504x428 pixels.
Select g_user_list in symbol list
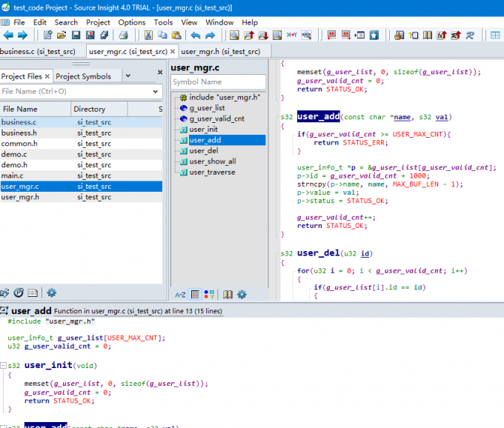click(x=207, y=108)
